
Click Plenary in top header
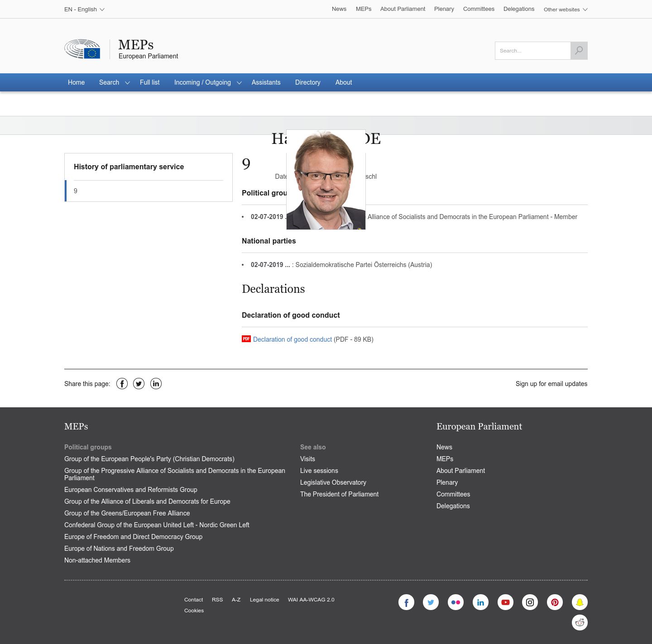click(444, 9)
